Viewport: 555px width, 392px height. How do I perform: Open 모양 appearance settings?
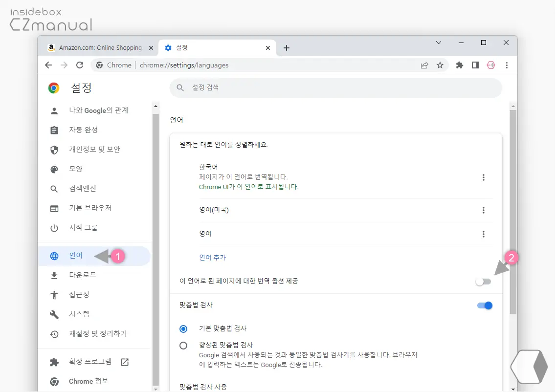(x=94, y=169)
